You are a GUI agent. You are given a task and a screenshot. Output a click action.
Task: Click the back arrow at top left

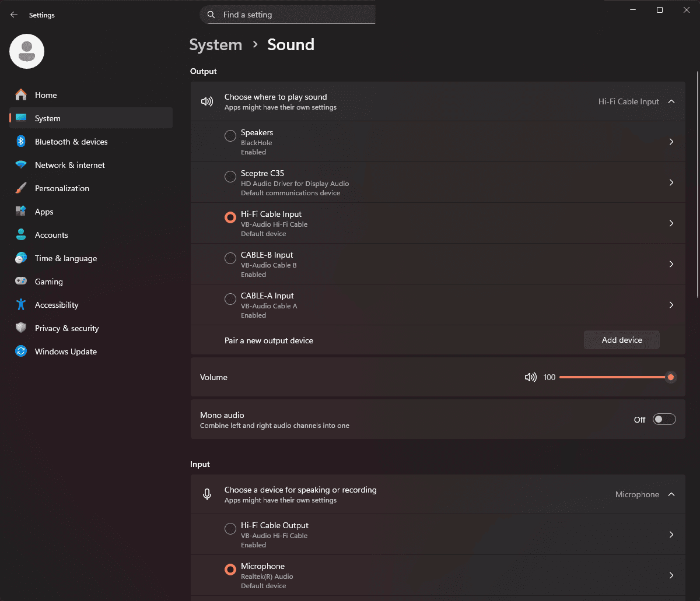coord(13,15)
